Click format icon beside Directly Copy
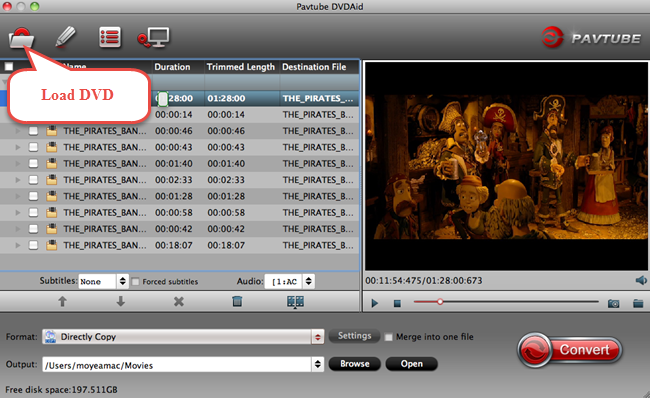 [51, 337]
